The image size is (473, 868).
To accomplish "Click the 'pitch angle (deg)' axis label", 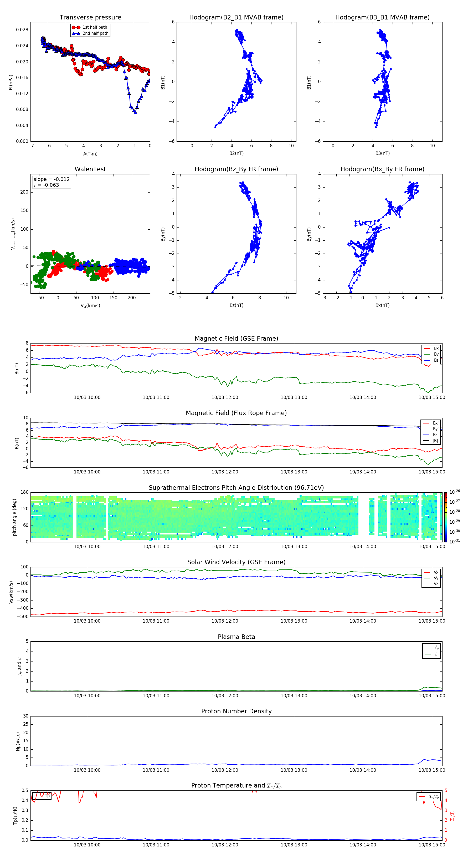I will click(14, 517).
